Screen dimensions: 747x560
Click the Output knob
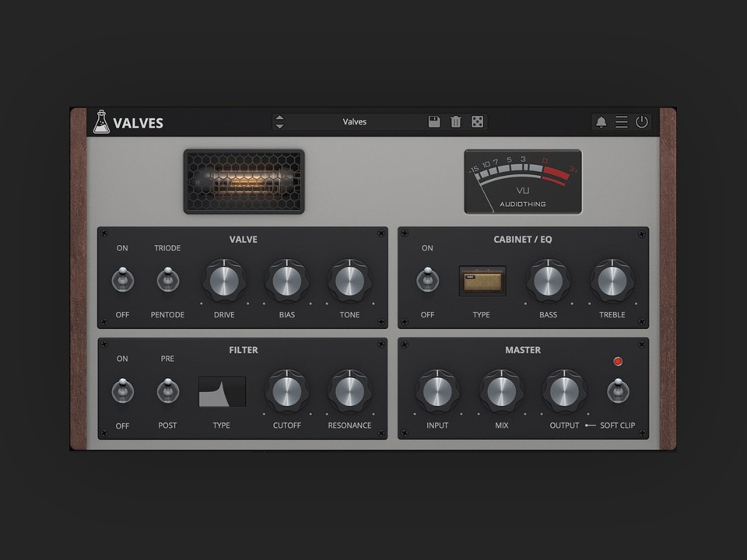[564, 391]
